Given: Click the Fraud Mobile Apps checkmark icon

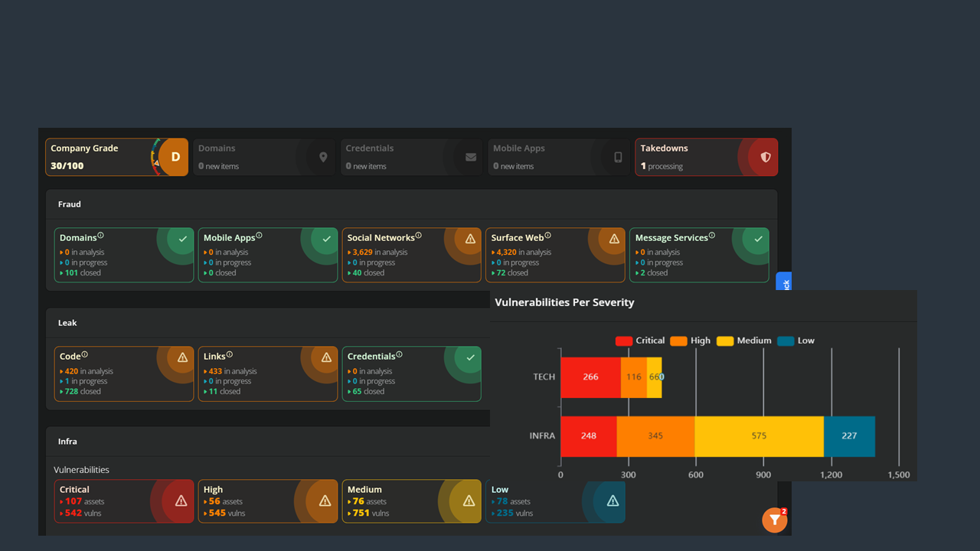Looking at the screenshot, I should point(326,239).
